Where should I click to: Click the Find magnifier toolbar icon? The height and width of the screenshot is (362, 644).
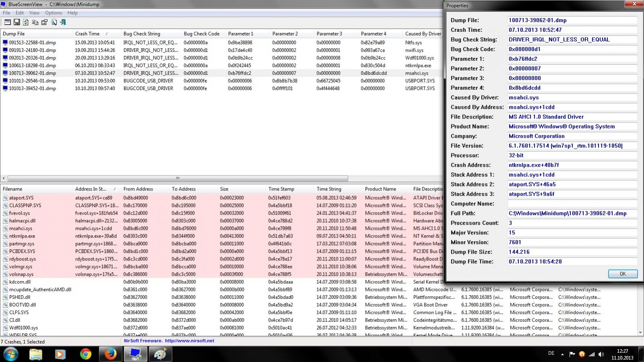(54, 22)
